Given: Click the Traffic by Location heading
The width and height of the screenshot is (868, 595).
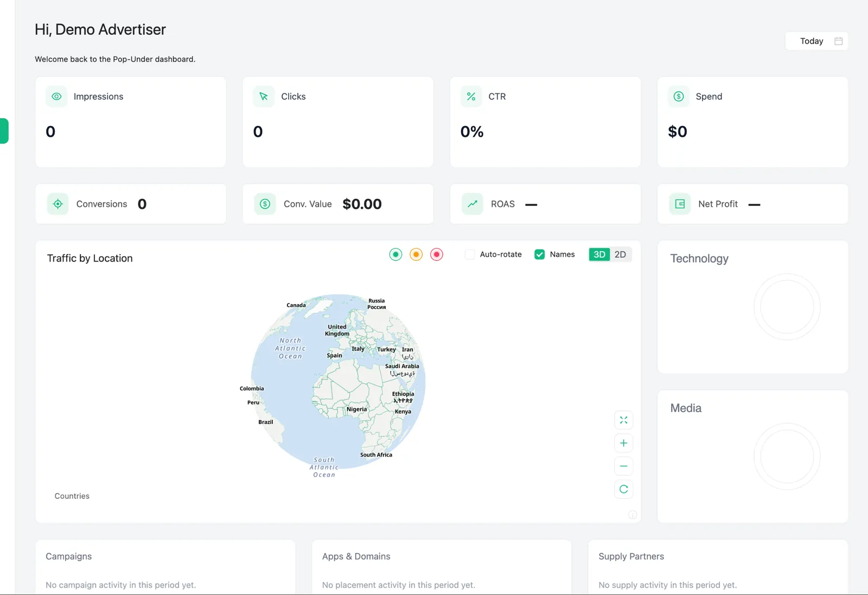Looking at the screenshot, I should pyautogui.click(x=90, y=258).
